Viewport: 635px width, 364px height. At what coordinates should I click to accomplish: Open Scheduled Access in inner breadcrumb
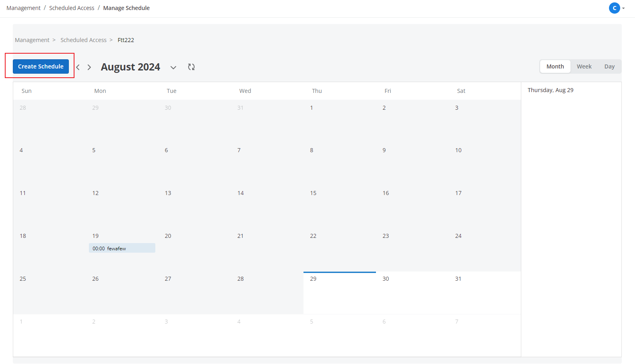tap(84, 40)
